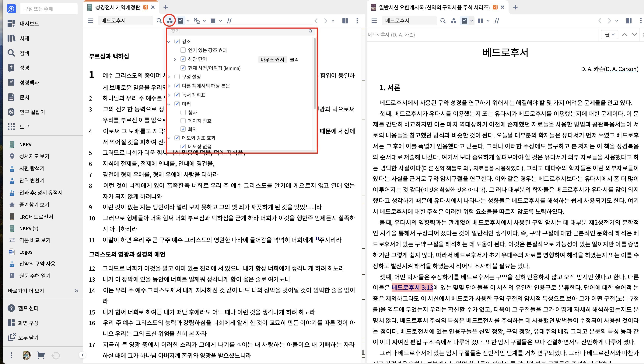Follow the 베드로후서 3:13 reference link

[x=412, y=287]
